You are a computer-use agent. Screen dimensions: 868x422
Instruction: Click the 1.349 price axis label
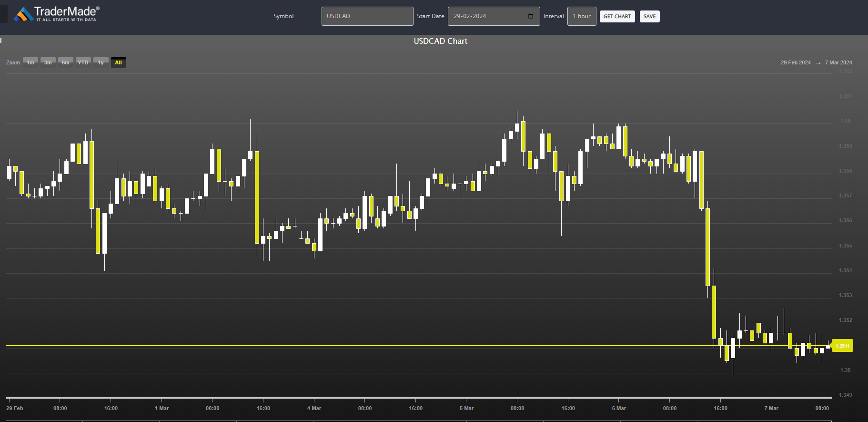pyautogui.click(x=845, y=395)
